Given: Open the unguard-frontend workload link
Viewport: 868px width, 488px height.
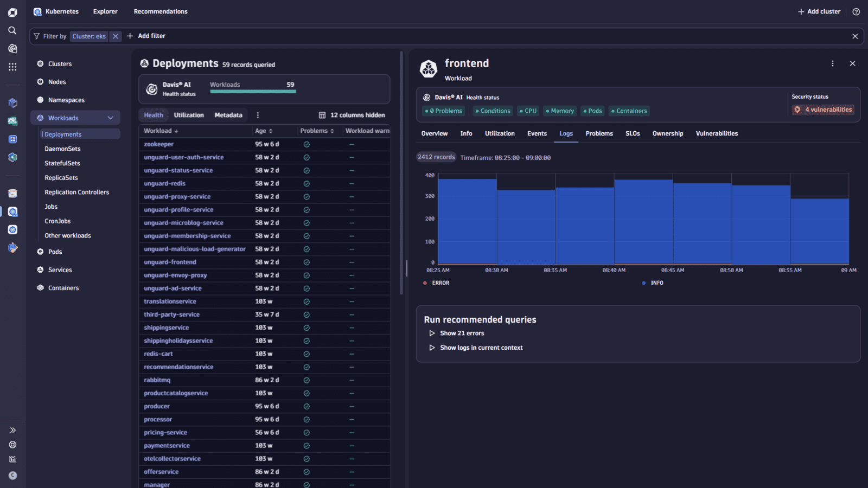Looking at the screenshot, I should pyautogui.click(x=170, y=262).
